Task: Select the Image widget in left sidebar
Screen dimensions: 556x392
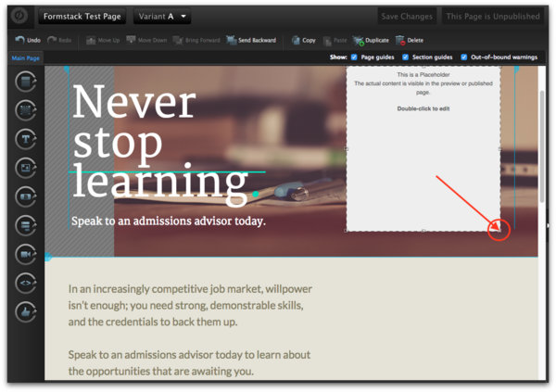Action: tap(25, 168)
